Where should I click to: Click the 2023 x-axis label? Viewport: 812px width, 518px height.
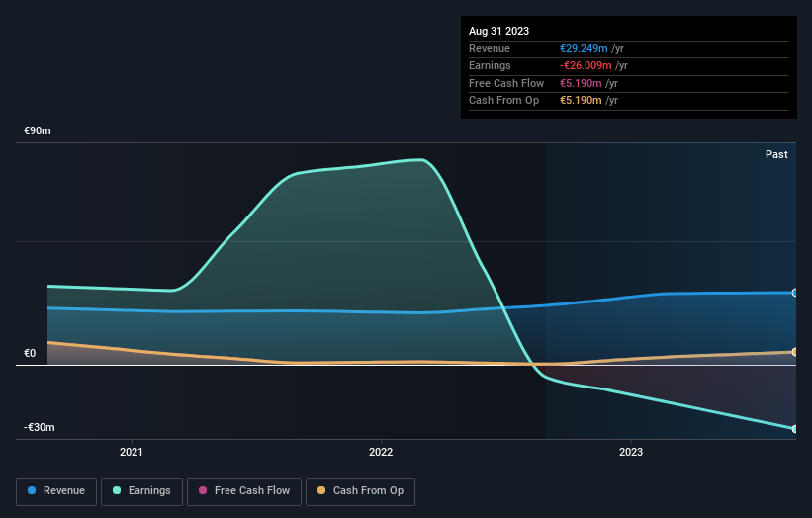tap(631, 453)
